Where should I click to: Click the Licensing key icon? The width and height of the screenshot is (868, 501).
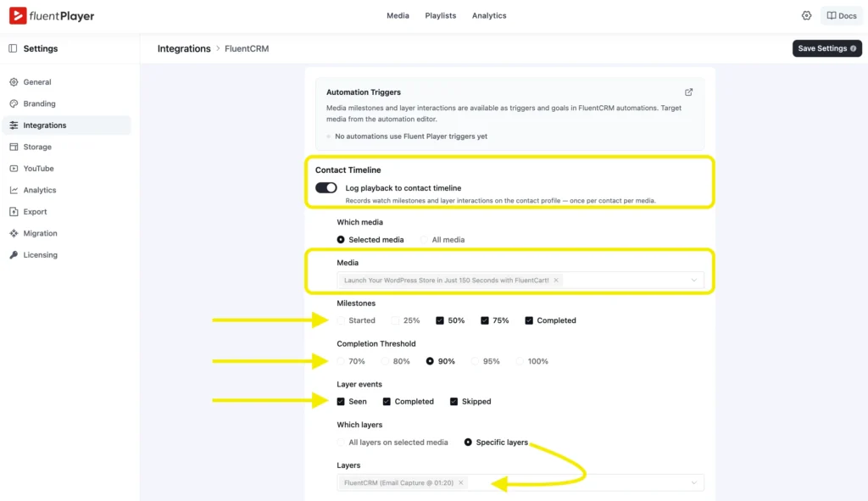(14, 254)
